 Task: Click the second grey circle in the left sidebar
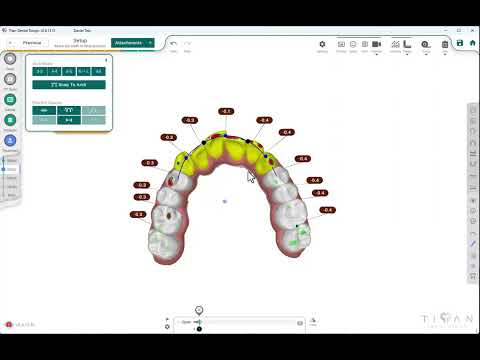tap(10, 79)
